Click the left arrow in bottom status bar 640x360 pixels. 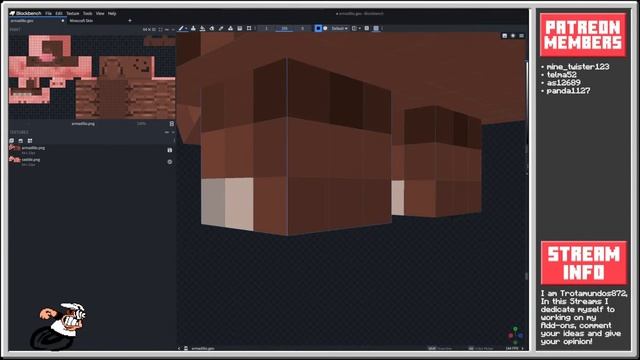[179, 349]
